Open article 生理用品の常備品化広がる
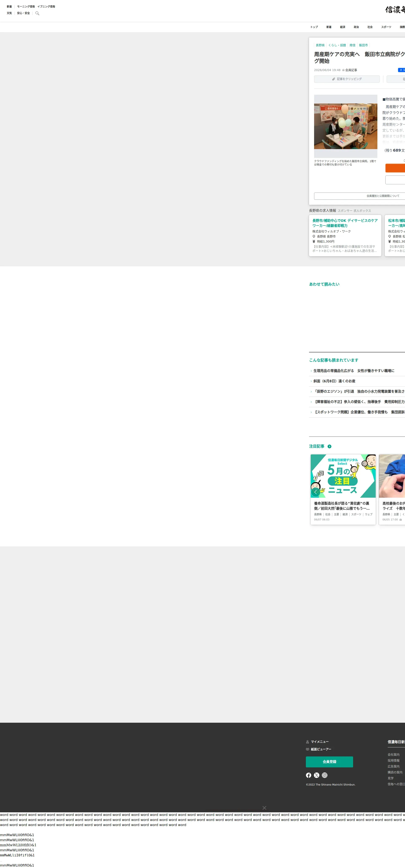 [x=354, y=371]
